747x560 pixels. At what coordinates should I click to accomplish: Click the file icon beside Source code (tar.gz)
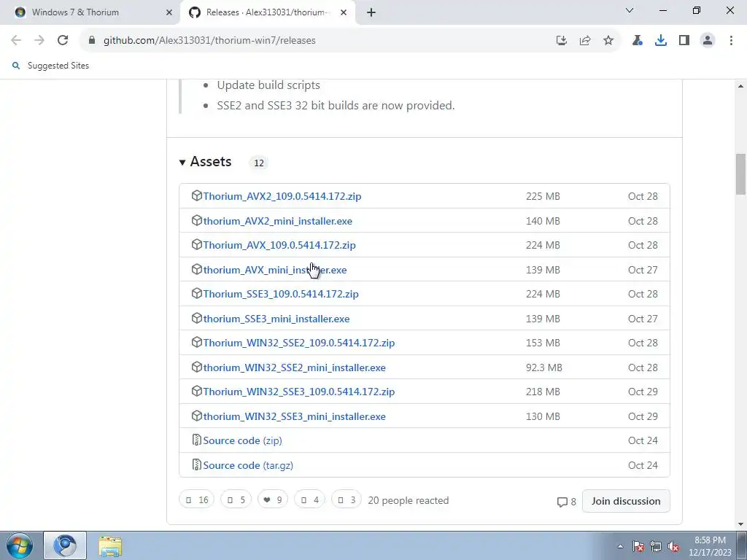(x=196, y=464)
